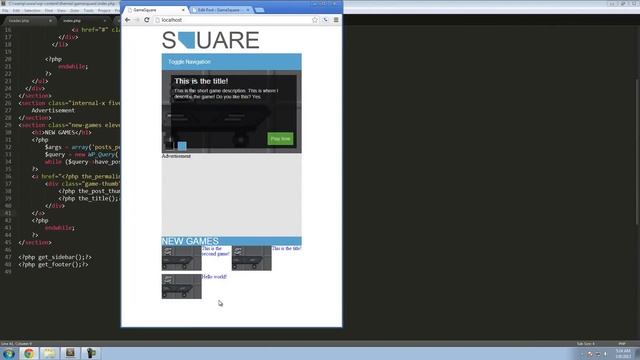Open the "This is the title!" game link
The image size is (640, 360).
[286, 248]
